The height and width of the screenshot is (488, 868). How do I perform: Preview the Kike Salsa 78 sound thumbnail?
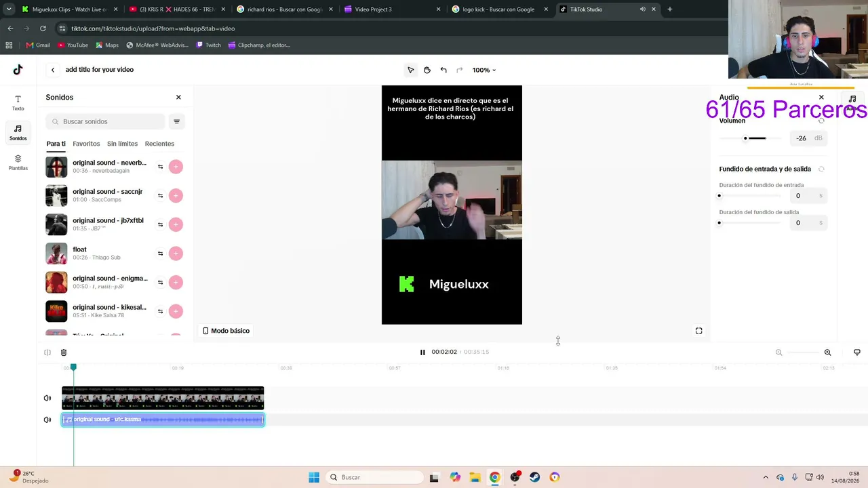coord(56,311)
